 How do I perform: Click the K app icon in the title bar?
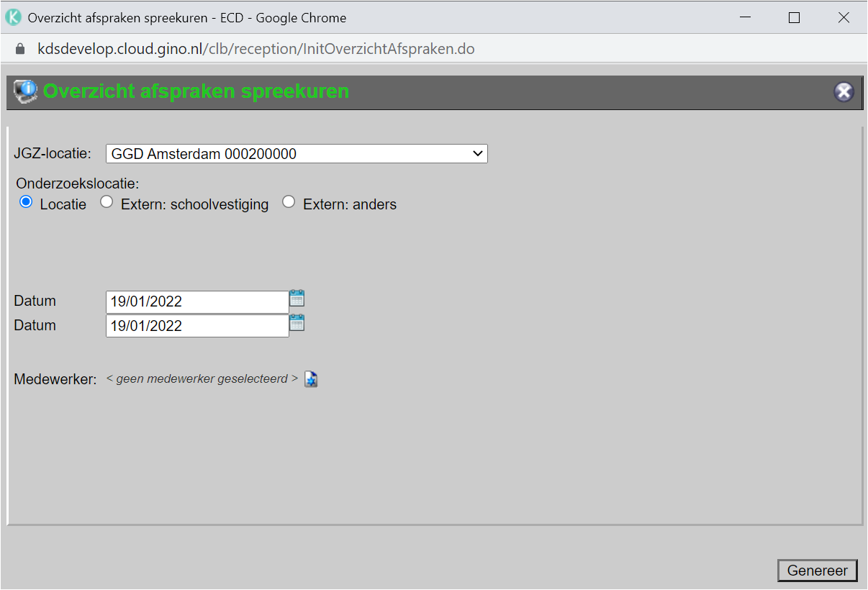click(13, 18)
